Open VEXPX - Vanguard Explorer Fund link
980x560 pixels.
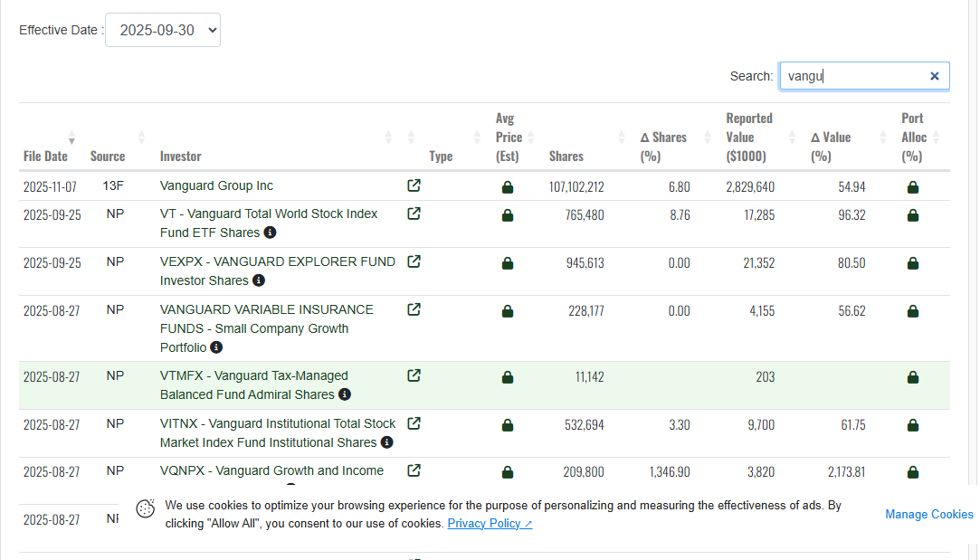click(x=278, y=271)
